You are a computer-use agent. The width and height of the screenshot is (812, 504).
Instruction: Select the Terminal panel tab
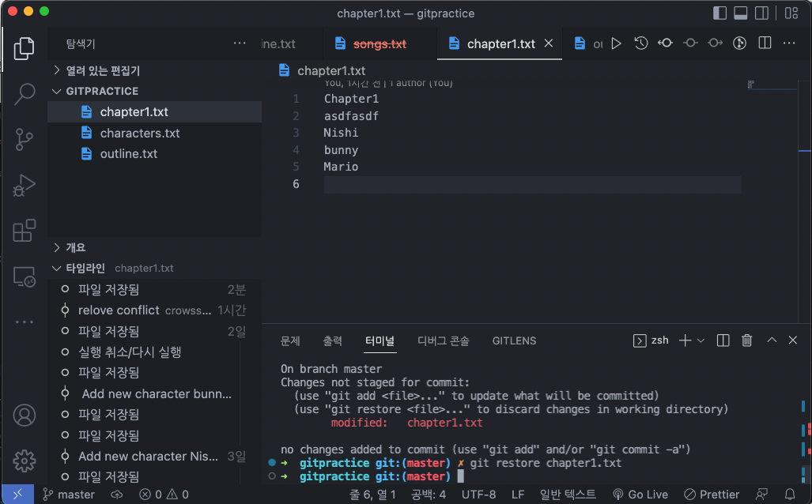380,341
